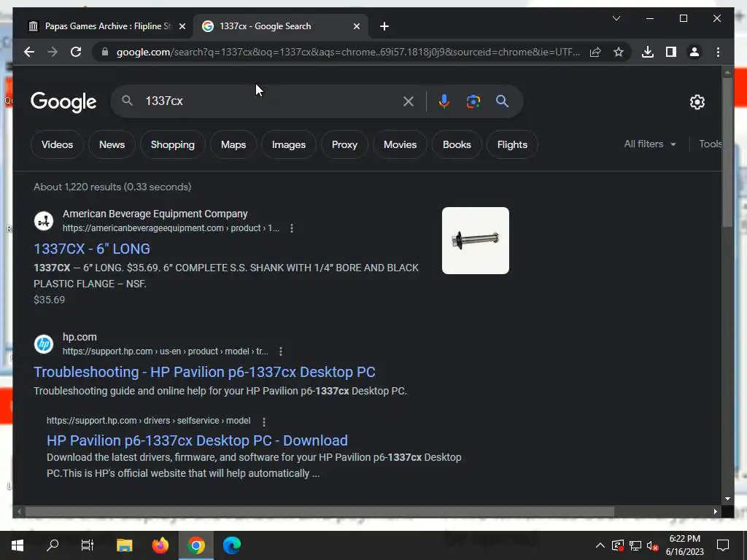Click the HP logo favicon
The height and width of the screenshot is (560, 747).
[x=44, y=344]
